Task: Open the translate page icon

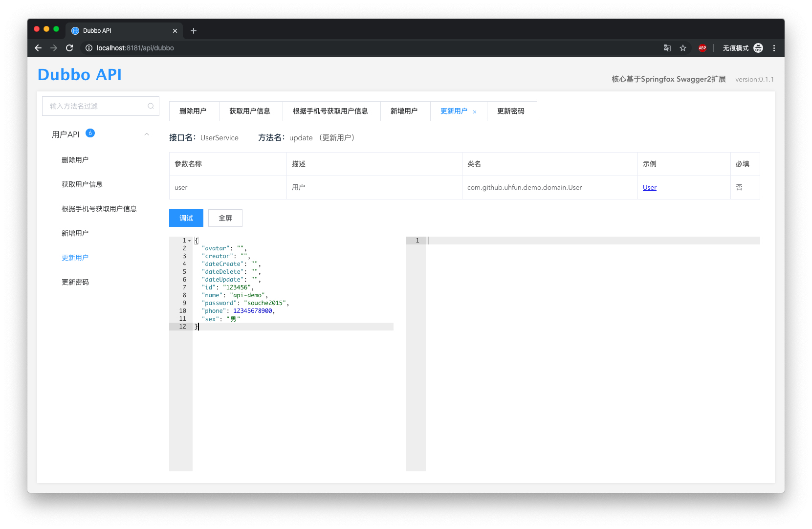Action: (667, 48)
